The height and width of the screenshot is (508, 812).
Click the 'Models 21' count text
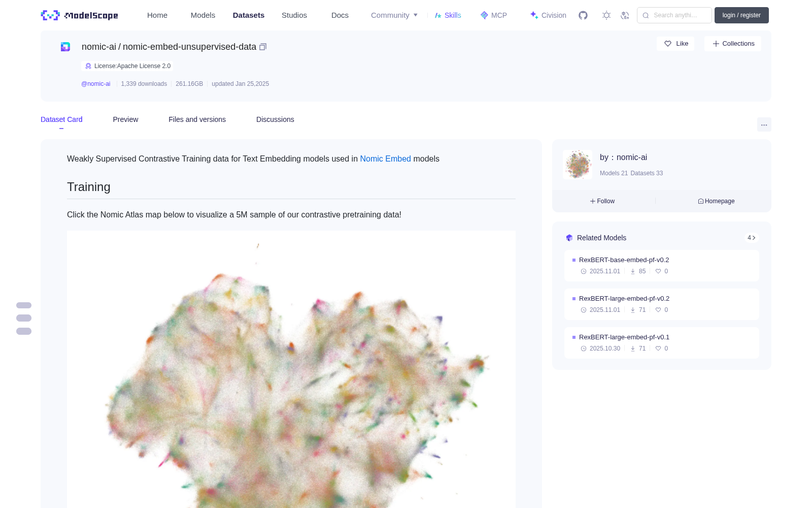tap(614, 173)
